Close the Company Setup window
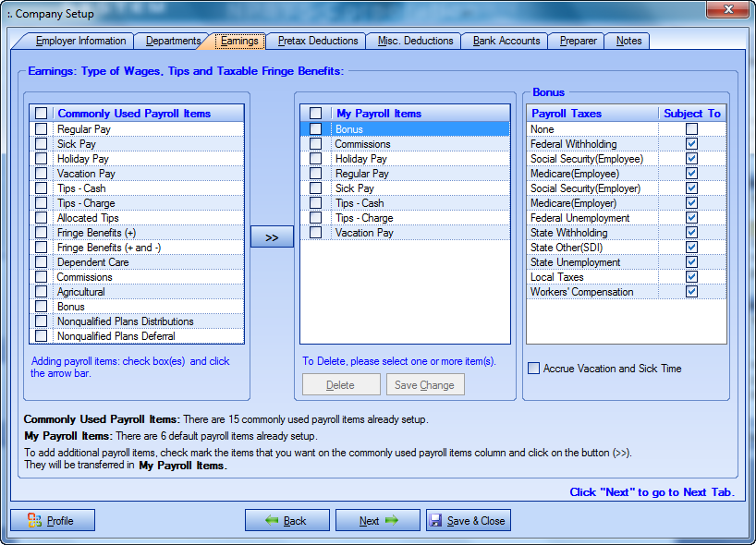 pyautogui.click(x=727, y=11)
